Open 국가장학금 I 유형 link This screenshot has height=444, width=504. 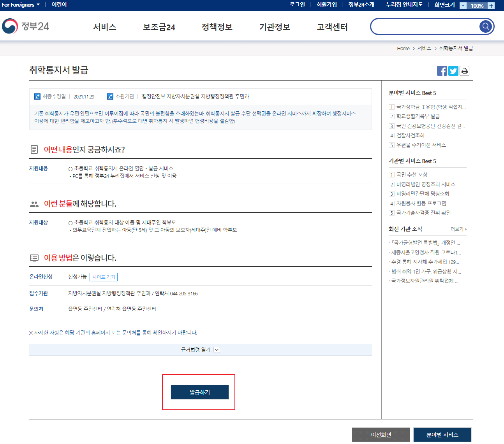pos(431,107)
